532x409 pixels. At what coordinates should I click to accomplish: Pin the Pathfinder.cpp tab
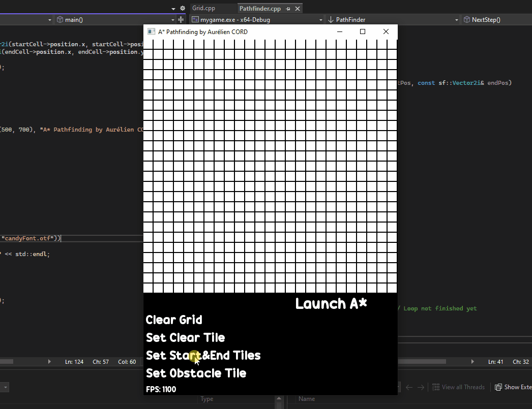(288, 9)
